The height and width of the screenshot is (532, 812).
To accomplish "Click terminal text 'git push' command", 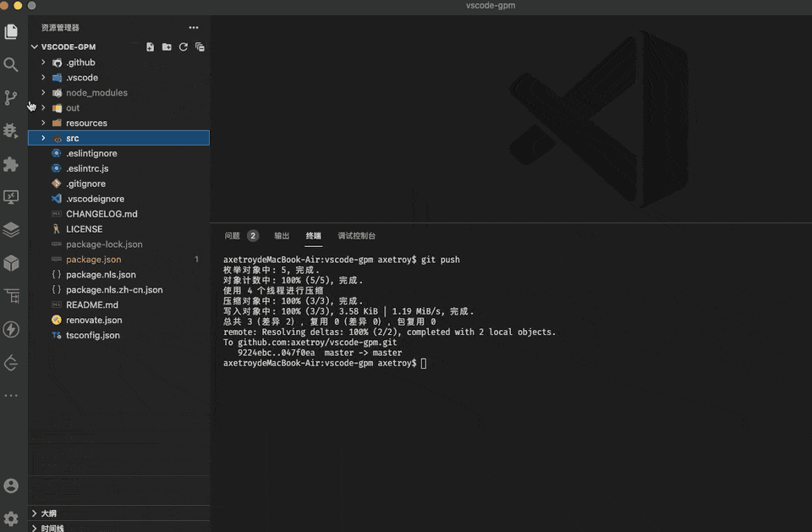I will coord(440,260).
